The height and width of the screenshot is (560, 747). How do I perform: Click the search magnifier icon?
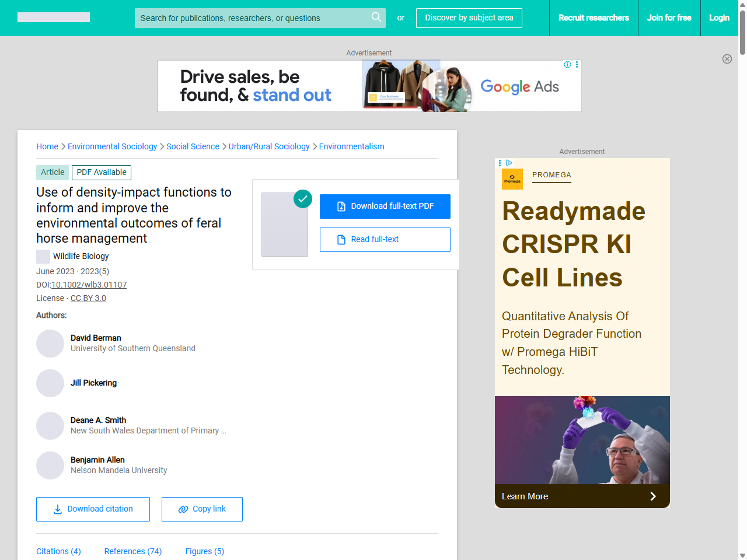(x=376, y=17)
